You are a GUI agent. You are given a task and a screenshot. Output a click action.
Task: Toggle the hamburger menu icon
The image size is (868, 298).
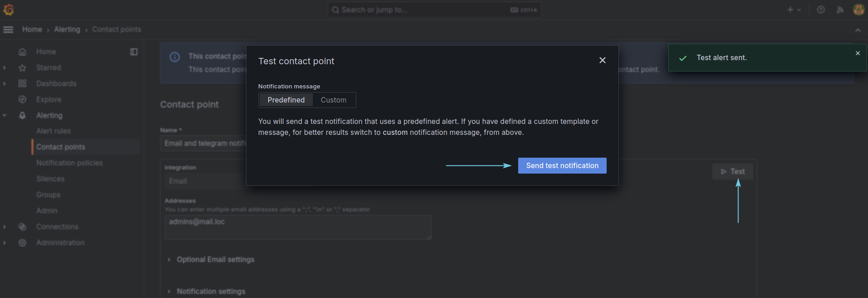[x=8, y=30]
